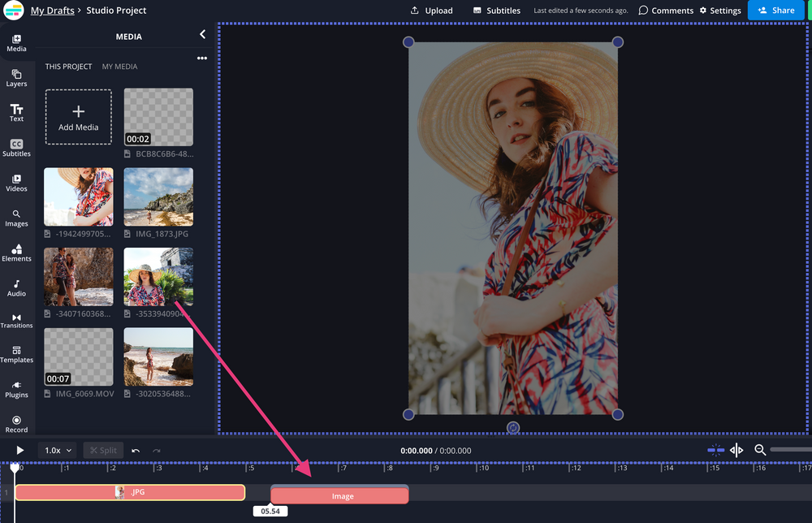
Task: Switch to the MY MEDIA tab
Action: (119, 66)
